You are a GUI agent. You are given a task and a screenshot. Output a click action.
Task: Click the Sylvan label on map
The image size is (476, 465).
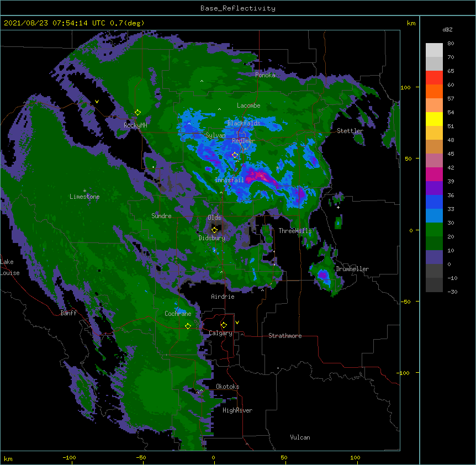[x=215, y=135]
